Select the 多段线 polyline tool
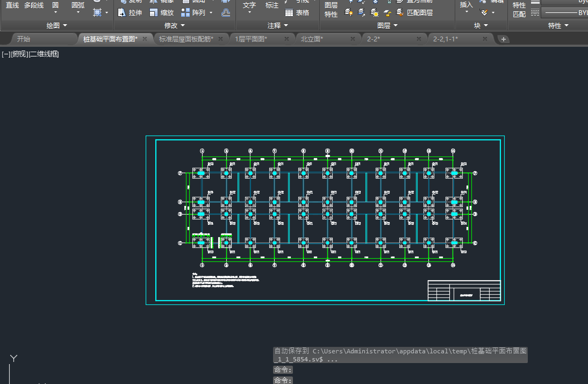 pyautogui.click(x=34, y=5)
